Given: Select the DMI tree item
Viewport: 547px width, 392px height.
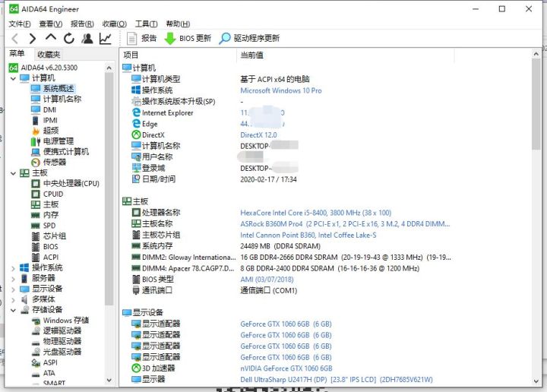Looking at the screenshot, I should [x=49, y=110].
